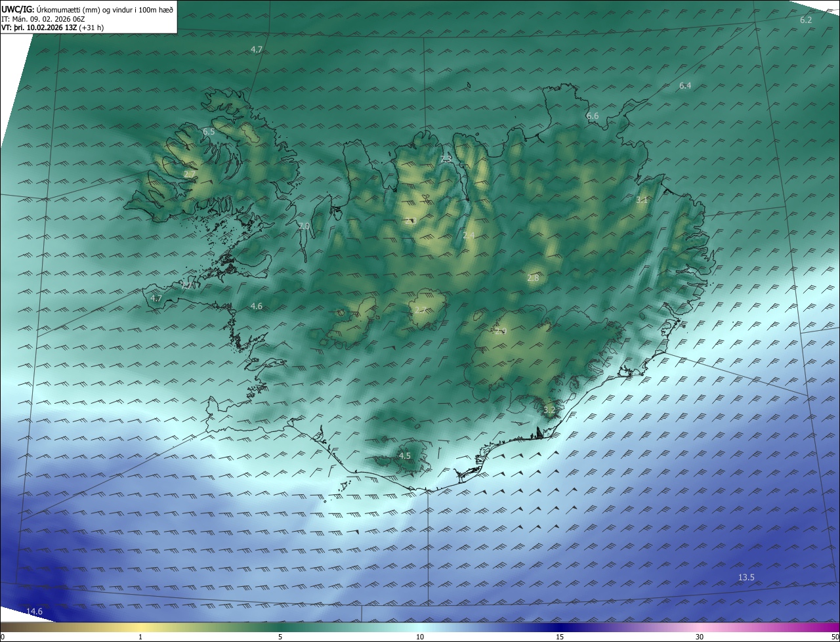The width and height of the screenshot is (840, 642).
Task: Click the 14.6 value label over the sea
Action: [34, 612]
